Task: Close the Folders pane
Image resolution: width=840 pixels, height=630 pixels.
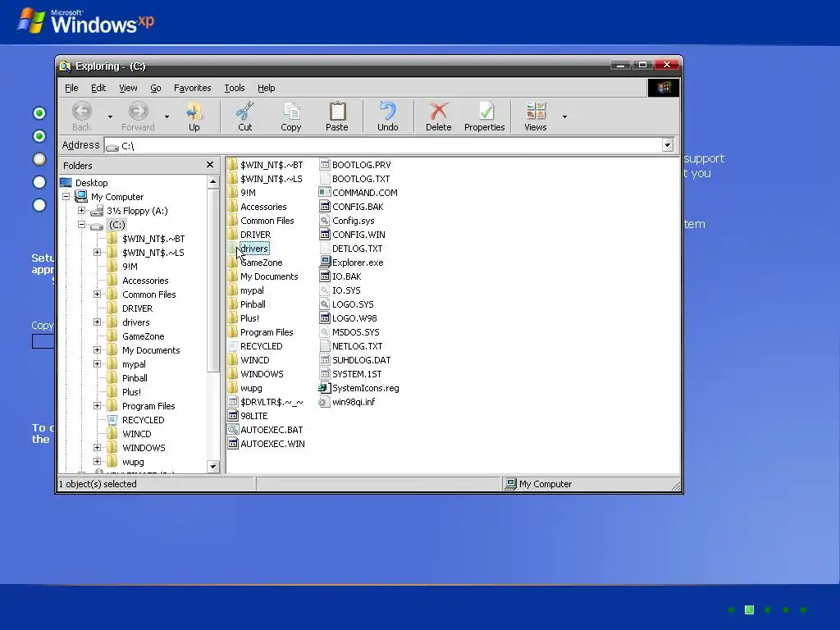Action: click(210, 164)
